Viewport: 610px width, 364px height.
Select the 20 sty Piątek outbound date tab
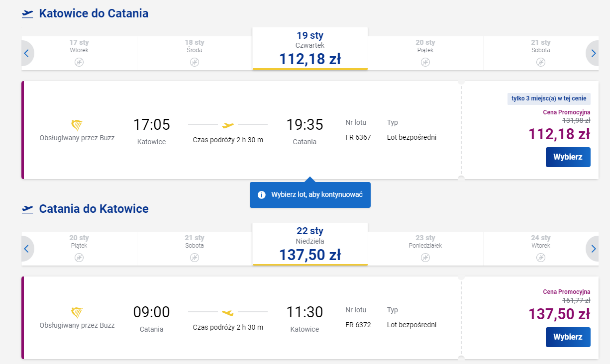point(425,53)
